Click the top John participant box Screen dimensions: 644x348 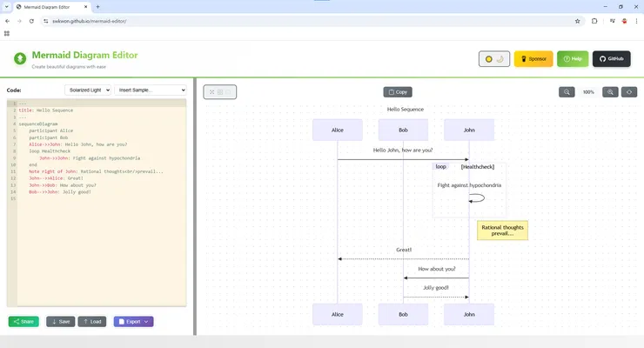(x=469, y=130)
